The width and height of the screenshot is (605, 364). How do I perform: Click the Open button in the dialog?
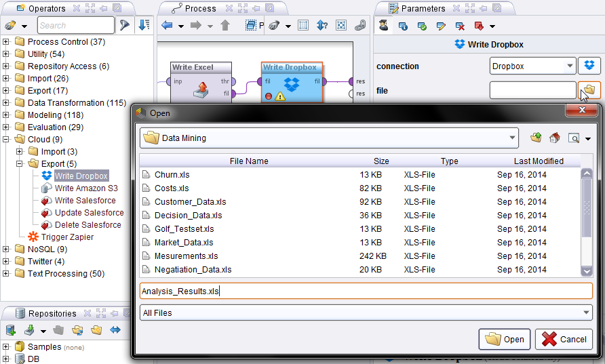pyautogui.click(x=505, y=339)
